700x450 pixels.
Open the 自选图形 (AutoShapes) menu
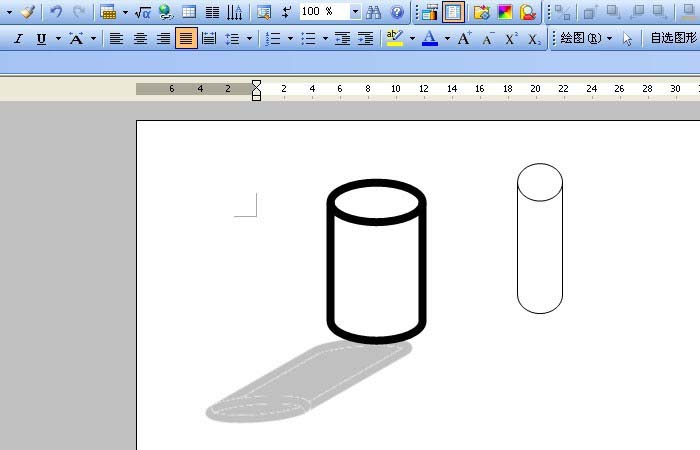click(x=673, y=39)
